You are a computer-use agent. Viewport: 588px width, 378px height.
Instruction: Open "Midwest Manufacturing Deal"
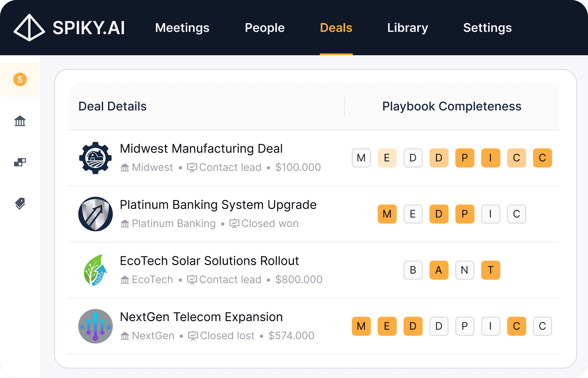coord(201,148)
